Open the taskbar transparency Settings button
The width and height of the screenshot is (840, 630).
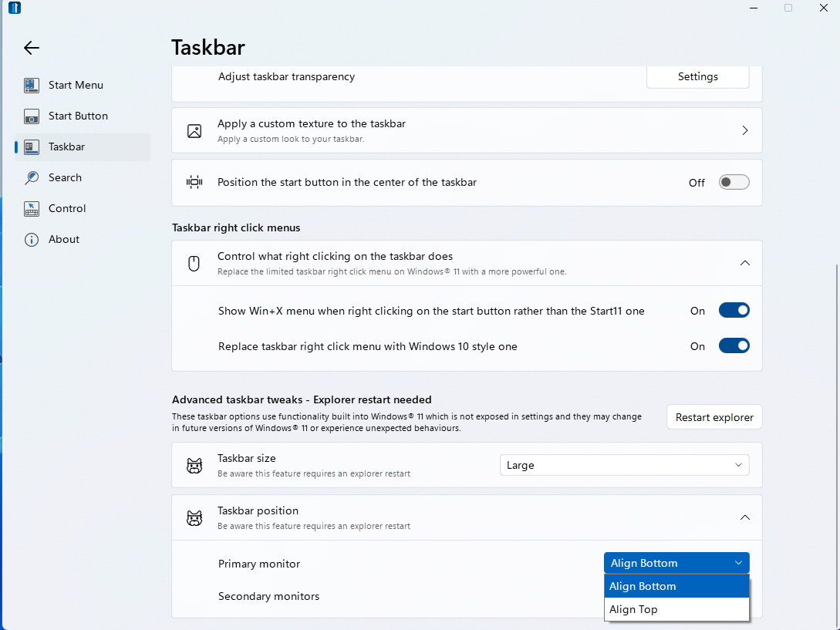[x=697, y=76]
